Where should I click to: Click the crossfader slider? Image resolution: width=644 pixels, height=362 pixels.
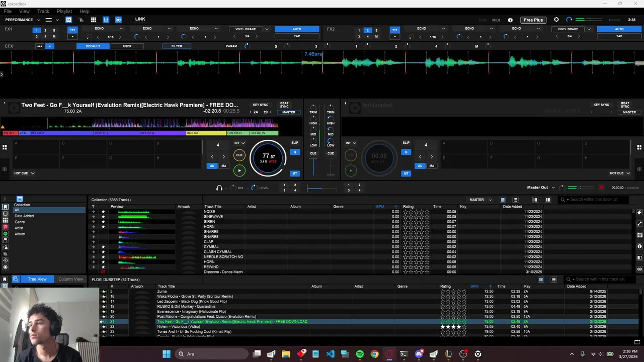(x=321, y=188)
